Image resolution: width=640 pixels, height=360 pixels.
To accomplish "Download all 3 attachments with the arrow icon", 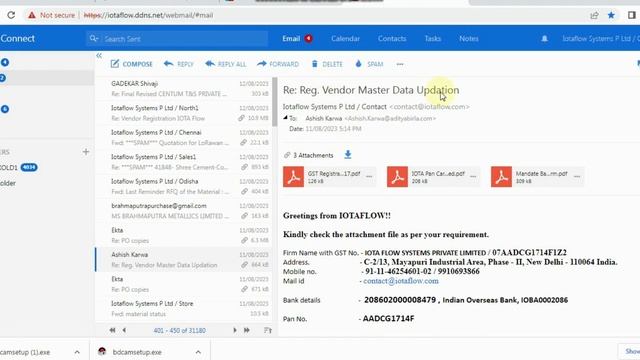I will pyautogui.click(x=347, y=155).
